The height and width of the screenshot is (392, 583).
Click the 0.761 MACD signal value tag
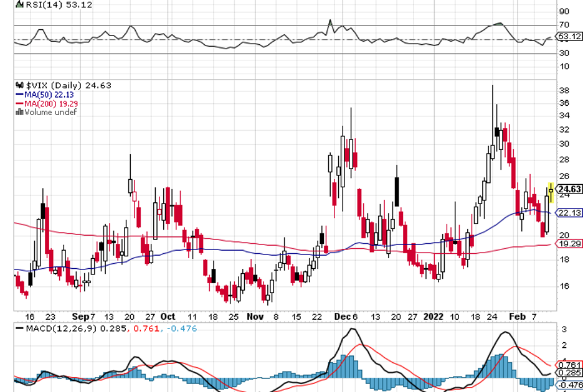pyautogui.click(x=569, y=365)
